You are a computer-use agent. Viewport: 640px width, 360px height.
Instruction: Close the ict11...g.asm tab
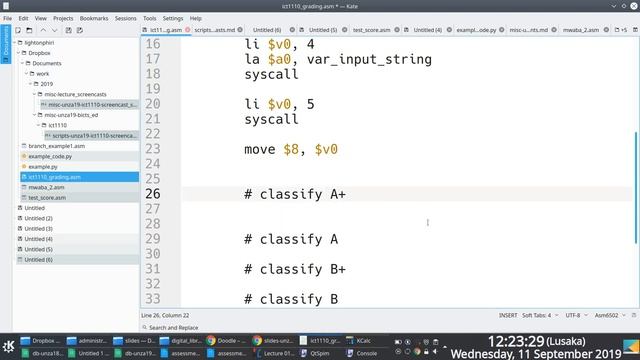(188, 30)
